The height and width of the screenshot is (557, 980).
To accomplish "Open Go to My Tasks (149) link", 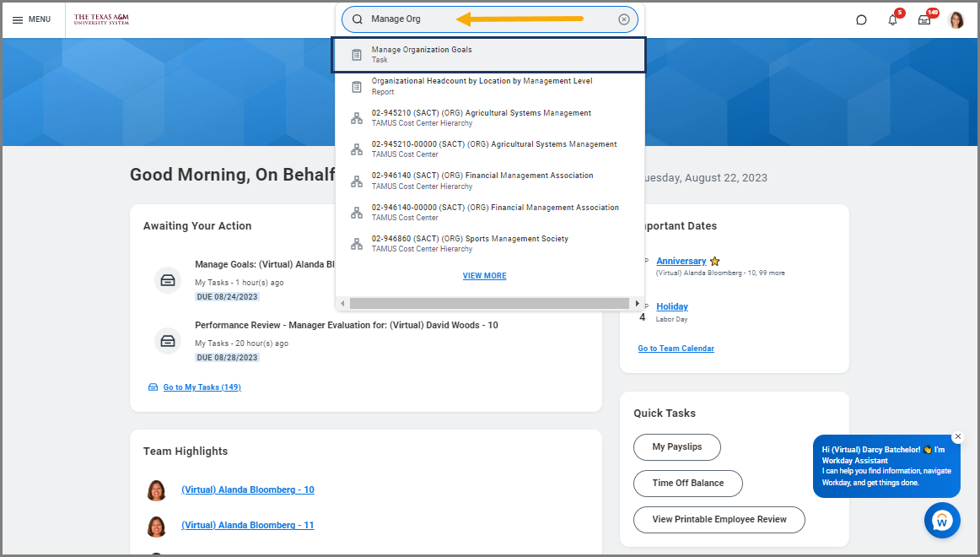I will (x=202, y=387).
